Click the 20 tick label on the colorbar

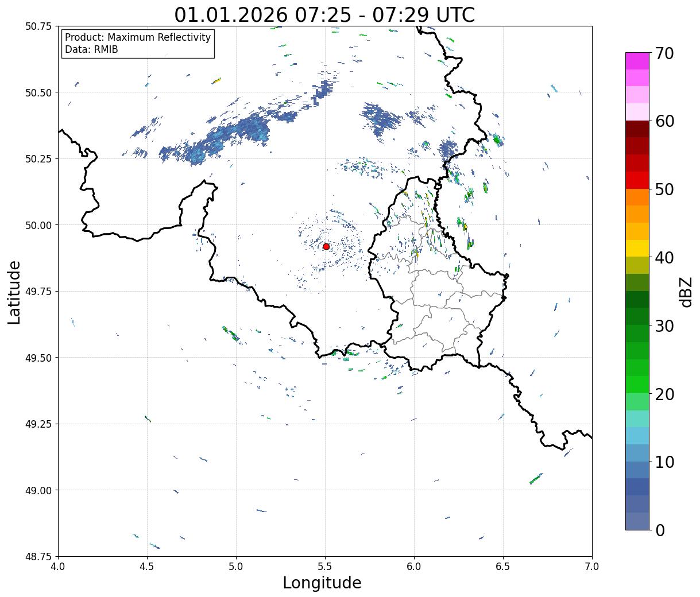coord(664,394)
